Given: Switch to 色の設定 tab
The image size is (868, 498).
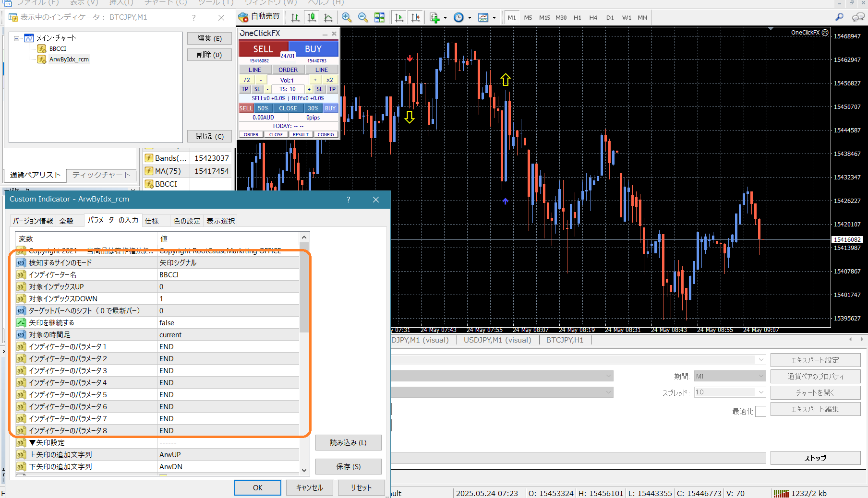Looking at the screenshot, I should tap(187, 221).
